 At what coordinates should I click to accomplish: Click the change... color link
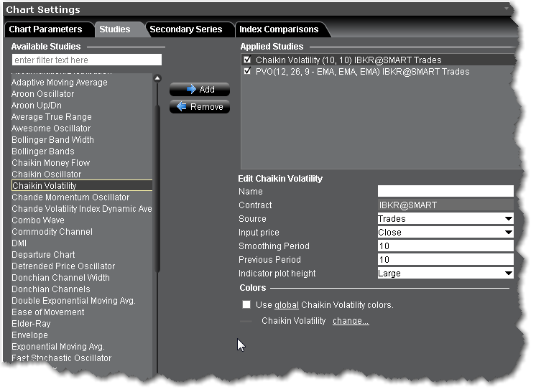(x=351, y=321)
